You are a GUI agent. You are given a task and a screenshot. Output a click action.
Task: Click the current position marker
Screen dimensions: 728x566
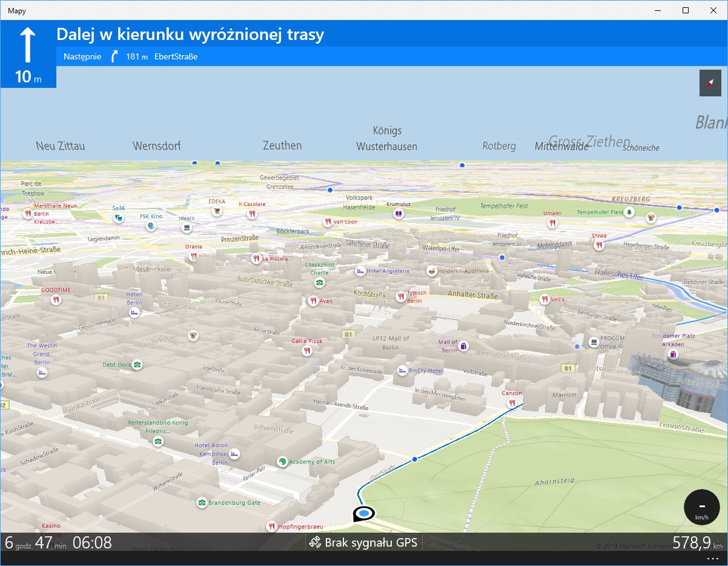pyautogui.click(x=363, y=514)
